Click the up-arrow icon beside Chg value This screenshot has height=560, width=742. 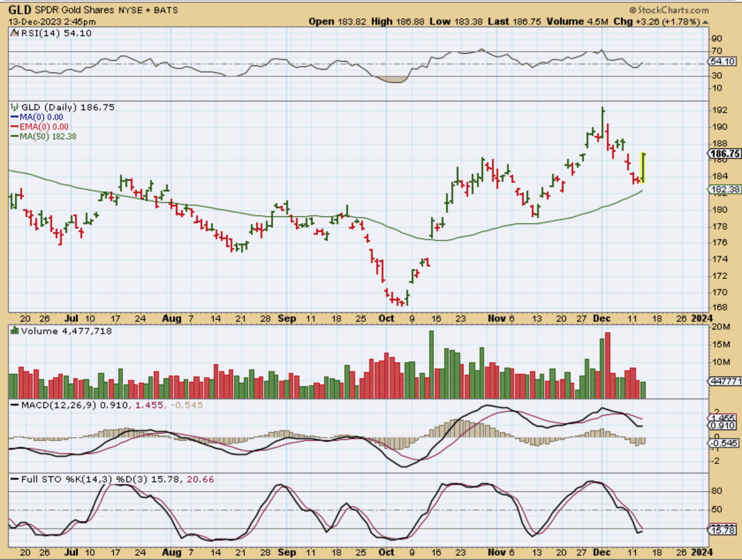(705, 22)
